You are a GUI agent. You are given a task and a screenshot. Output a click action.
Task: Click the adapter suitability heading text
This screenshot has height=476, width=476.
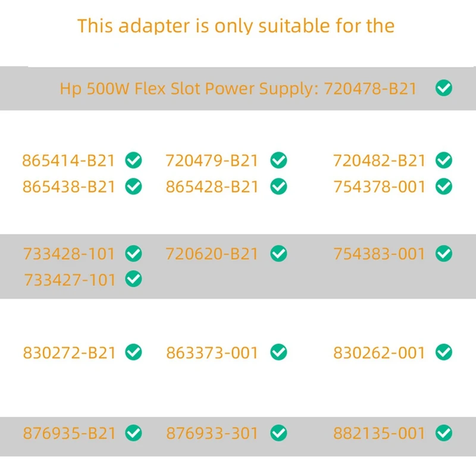[x=236, y=26]
